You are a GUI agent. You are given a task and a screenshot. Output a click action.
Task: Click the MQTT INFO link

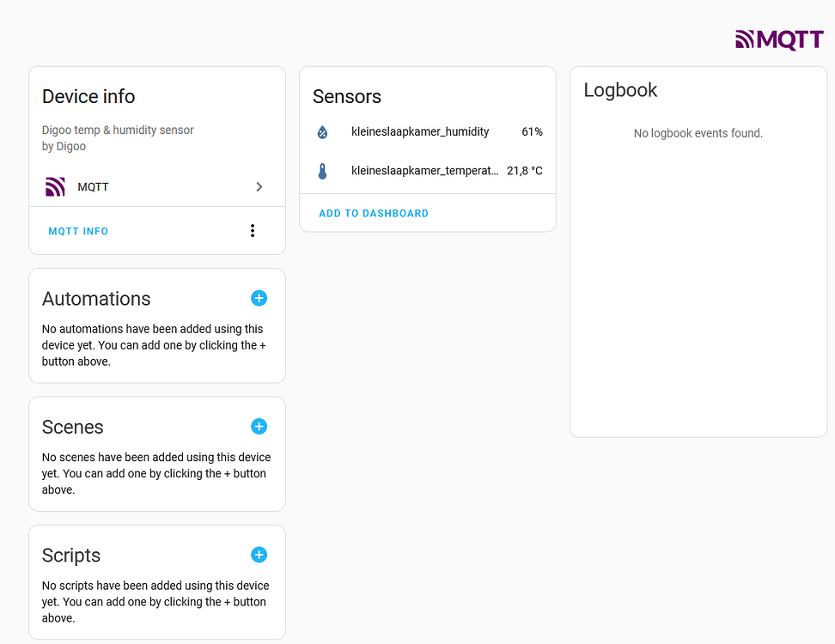[x=78, y=230]
